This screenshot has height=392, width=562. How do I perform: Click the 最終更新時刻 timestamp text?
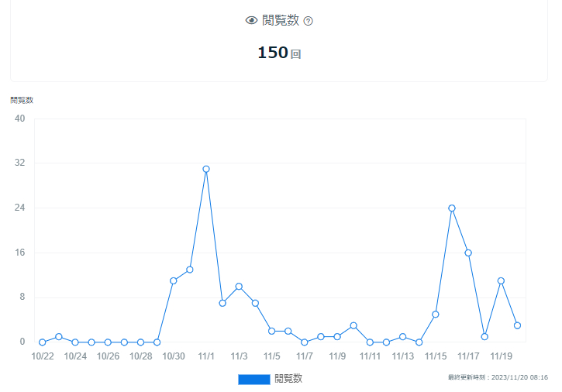(x=498, y=377)
